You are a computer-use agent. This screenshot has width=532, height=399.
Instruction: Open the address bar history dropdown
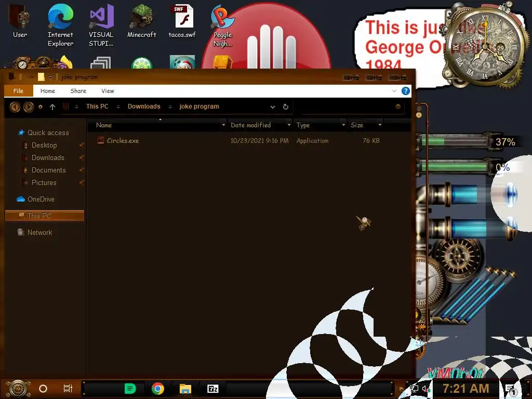[272, 107]
